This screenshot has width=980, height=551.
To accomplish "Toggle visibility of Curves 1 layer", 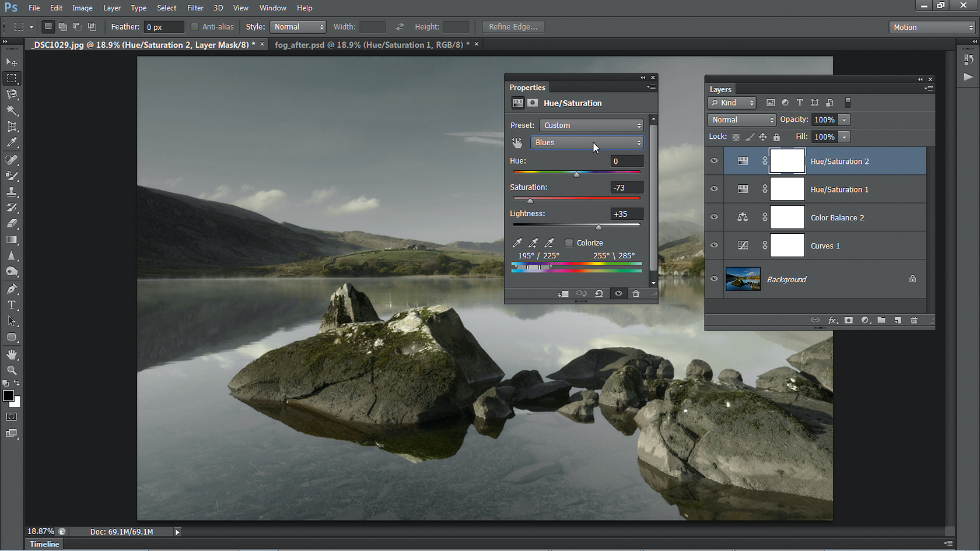I will coord(714,245).
